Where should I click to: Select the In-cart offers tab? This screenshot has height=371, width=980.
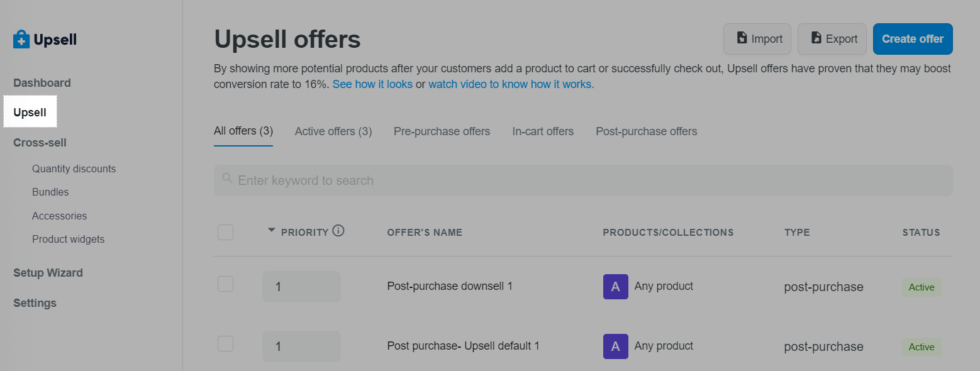click(x=543, y=131)
